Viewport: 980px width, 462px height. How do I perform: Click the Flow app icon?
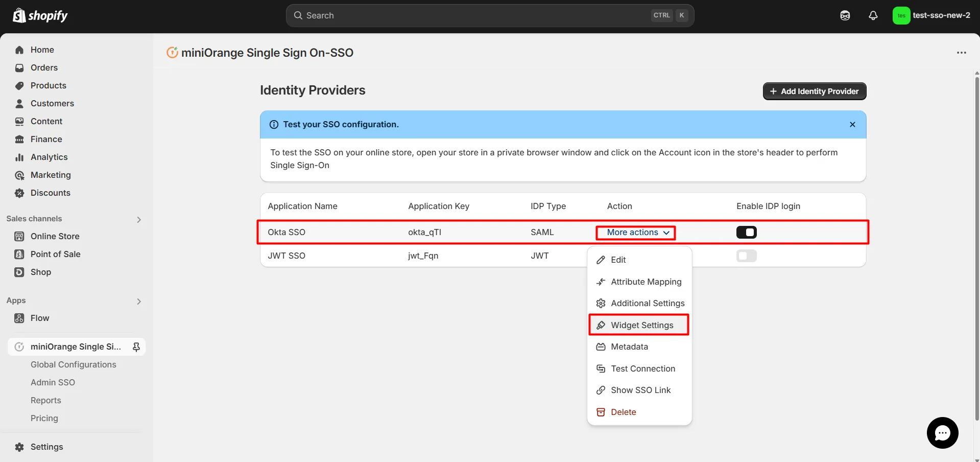19,318
